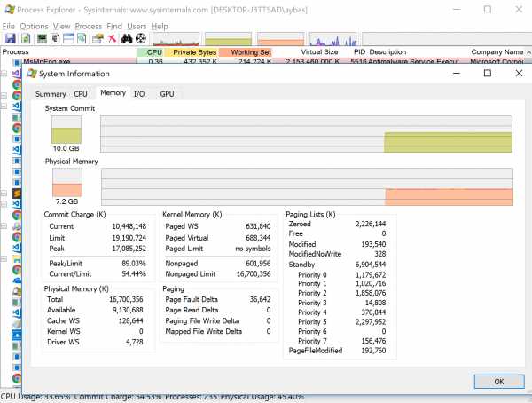Click the orange physical memory mini graph
Viewport: 532px width, 403px height.
[280, 39]
